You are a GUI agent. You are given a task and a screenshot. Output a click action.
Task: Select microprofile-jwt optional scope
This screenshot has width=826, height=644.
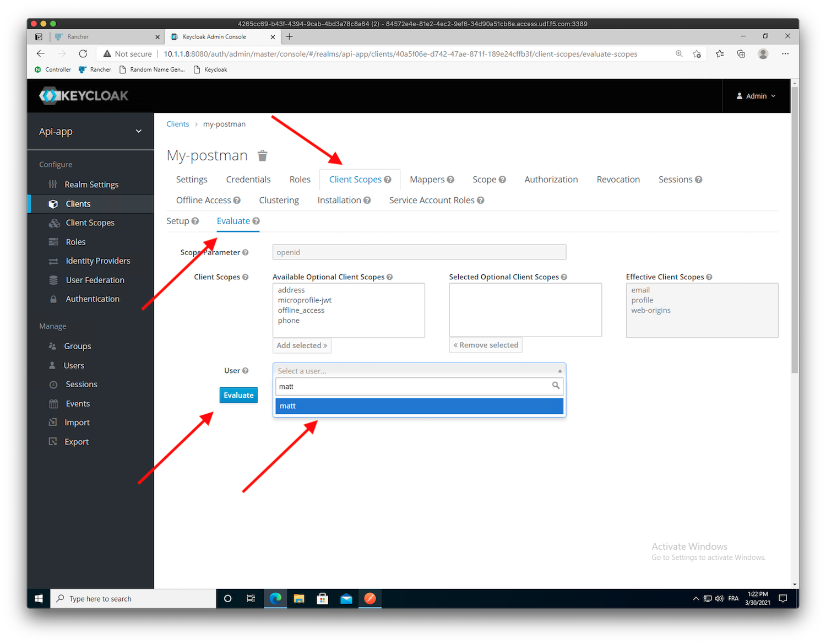point(305,300)
